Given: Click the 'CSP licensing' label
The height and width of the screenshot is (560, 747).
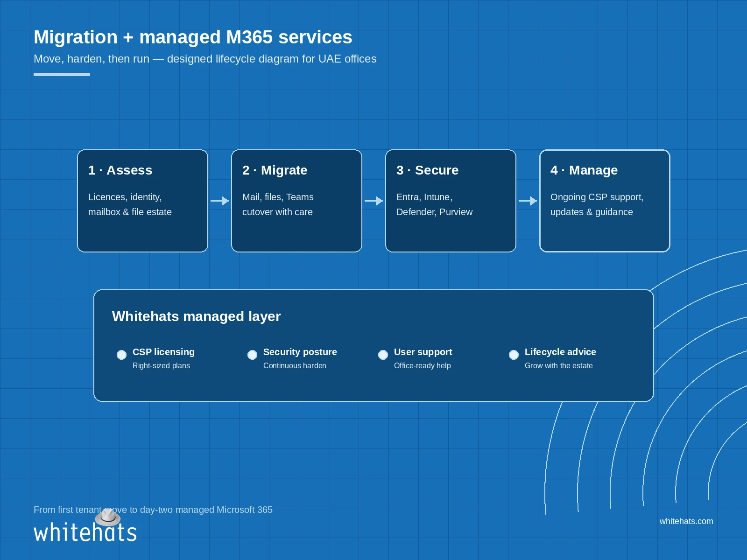Looking at the screenshot, I should click(163, 352).
